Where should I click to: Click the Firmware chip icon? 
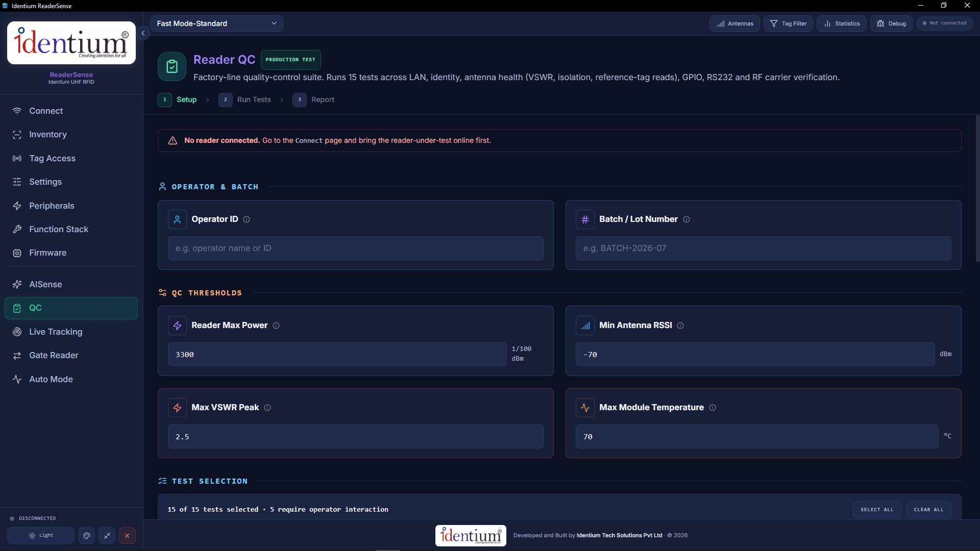(17, 253)
